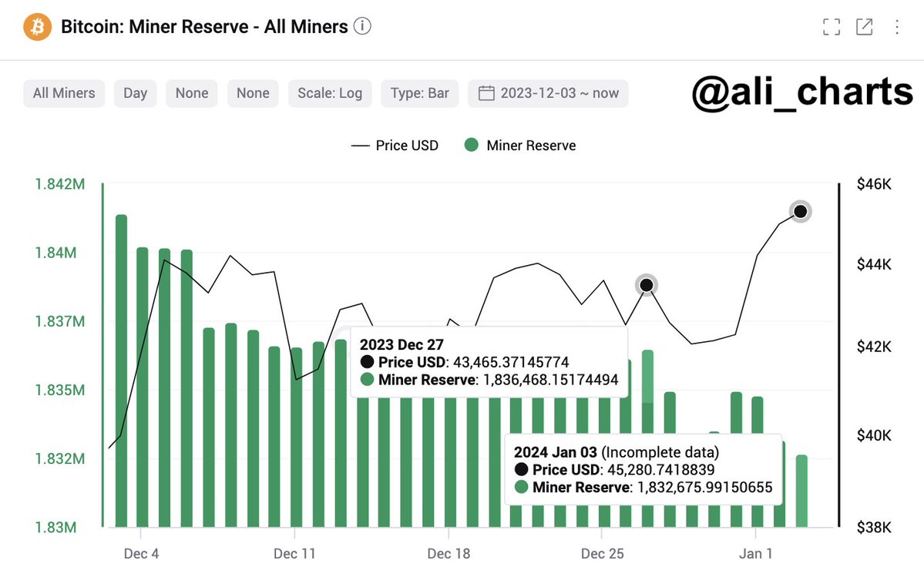Expand the All Miners filter dropdown
Viewport: 924px width, 587px height.
64,93
